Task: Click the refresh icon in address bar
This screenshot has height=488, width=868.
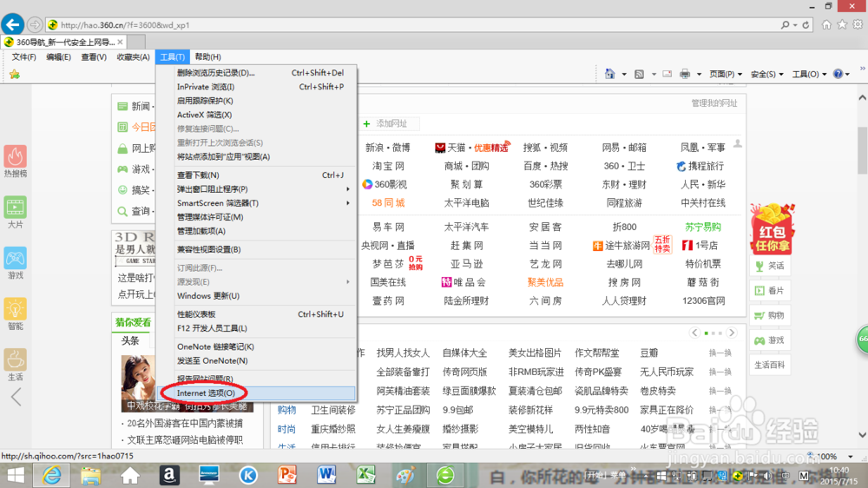Action: pos(806,25)
